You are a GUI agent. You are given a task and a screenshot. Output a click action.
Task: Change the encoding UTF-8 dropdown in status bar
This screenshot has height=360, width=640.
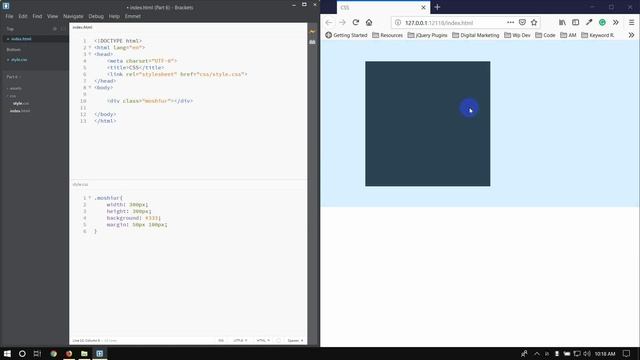[240, 340]
